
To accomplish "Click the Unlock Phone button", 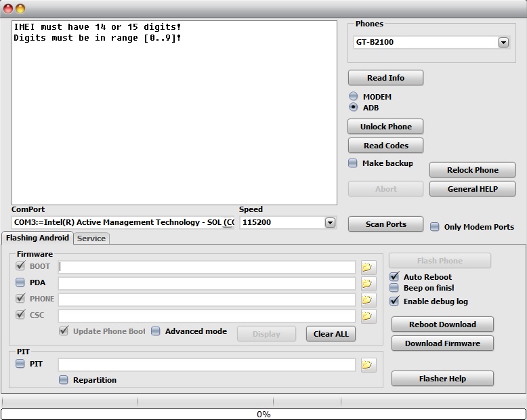I will [385, 127].
